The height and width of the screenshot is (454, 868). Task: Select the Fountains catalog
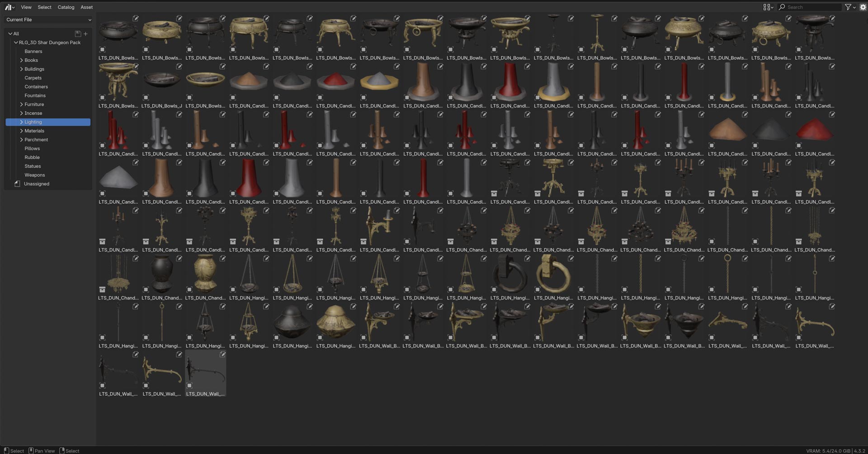[48, 96]
